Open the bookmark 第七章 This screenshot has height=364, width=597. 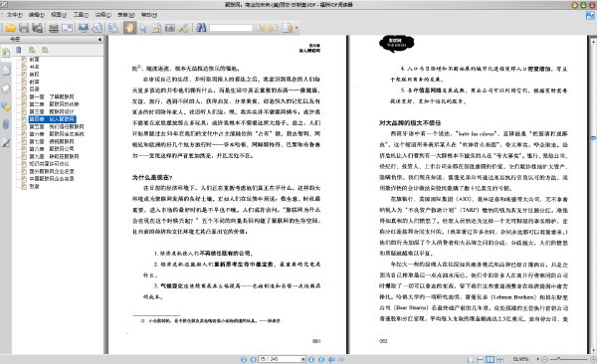tap(52, 141)
